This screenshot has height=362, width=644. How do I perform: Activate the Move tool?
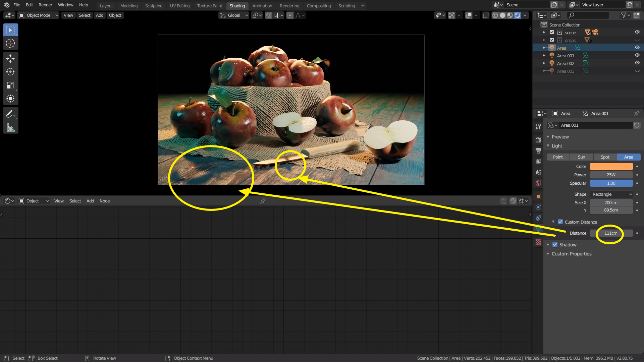tap(10, 59)
